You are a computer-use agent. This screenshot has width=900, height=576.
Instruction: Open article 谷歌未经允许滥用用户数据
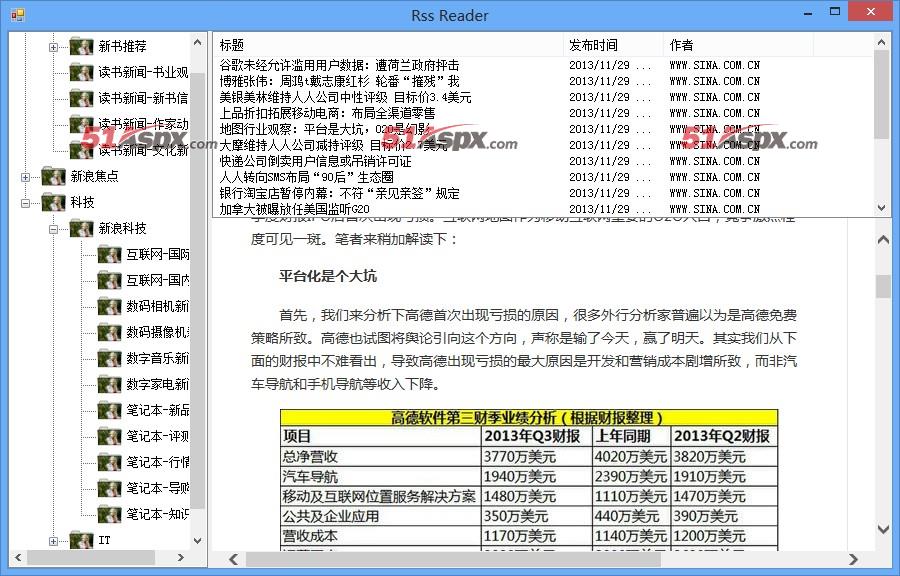[339, 65]
